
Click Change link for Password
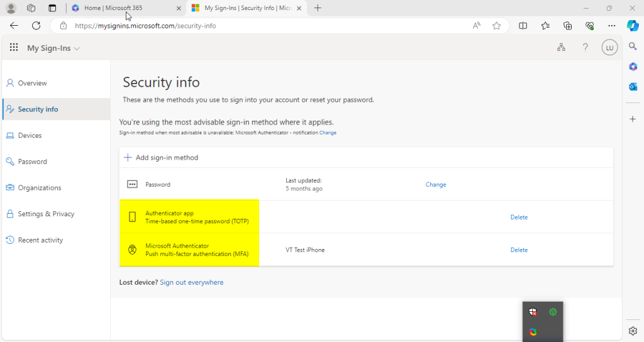[436, 185]
